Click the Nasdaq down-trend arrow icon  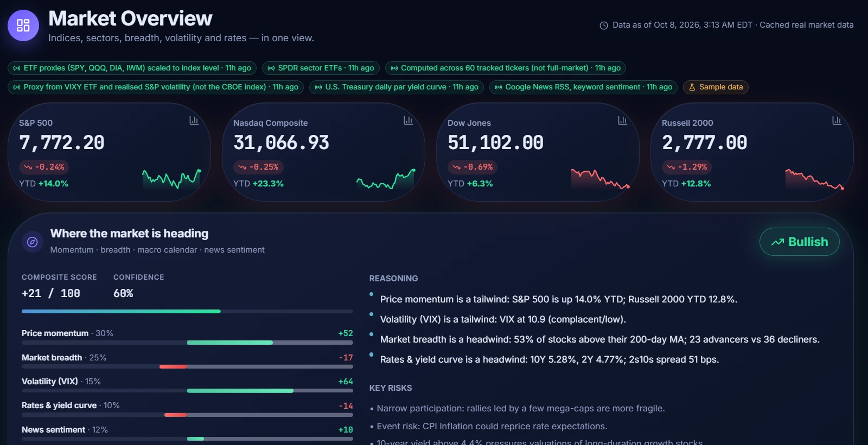click(x=242, y=167)
